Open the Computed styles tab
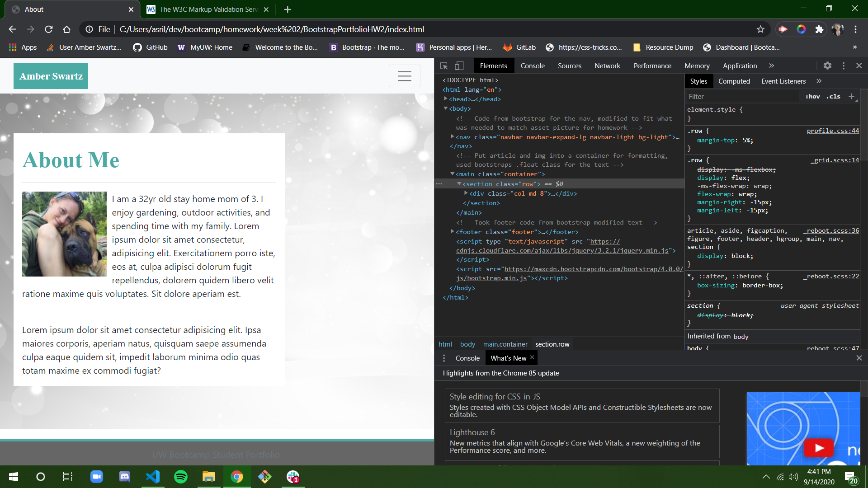Image resolution: width=868 pixels, height=488 pixels. 735,81
